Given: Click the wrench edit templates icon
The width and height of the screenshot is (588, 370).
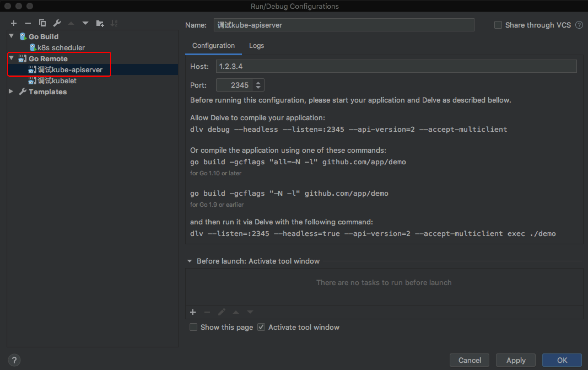Looking at the screenshot, I should tap(57, 23).
